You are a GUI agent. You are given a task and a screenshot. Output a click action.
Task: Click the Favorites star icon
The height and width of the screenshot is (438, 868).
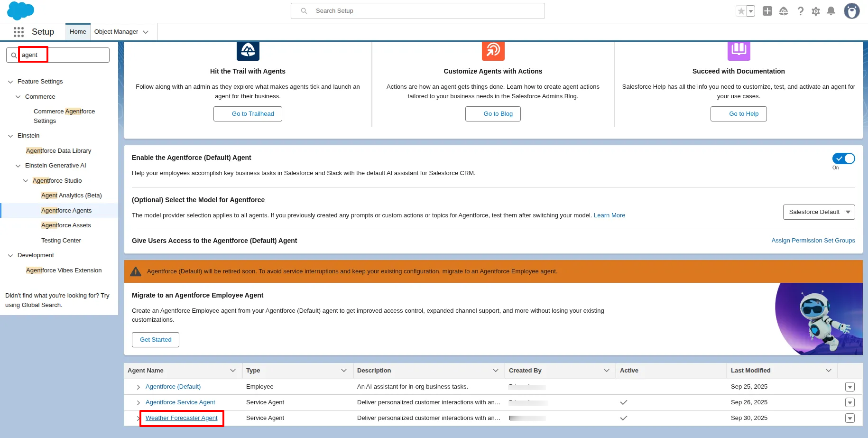pyautogui.click(x=741, y=11)
